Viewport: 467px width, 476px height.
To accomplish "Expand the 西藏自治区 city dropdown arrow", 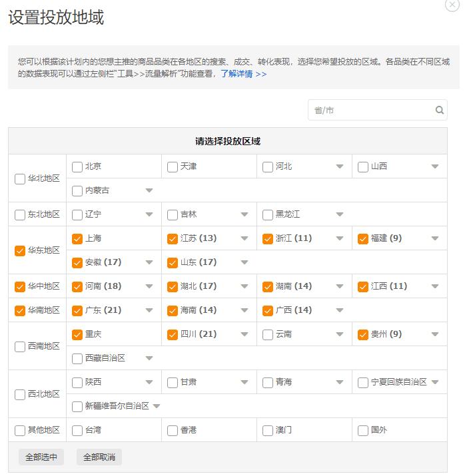I will [149, 358].
